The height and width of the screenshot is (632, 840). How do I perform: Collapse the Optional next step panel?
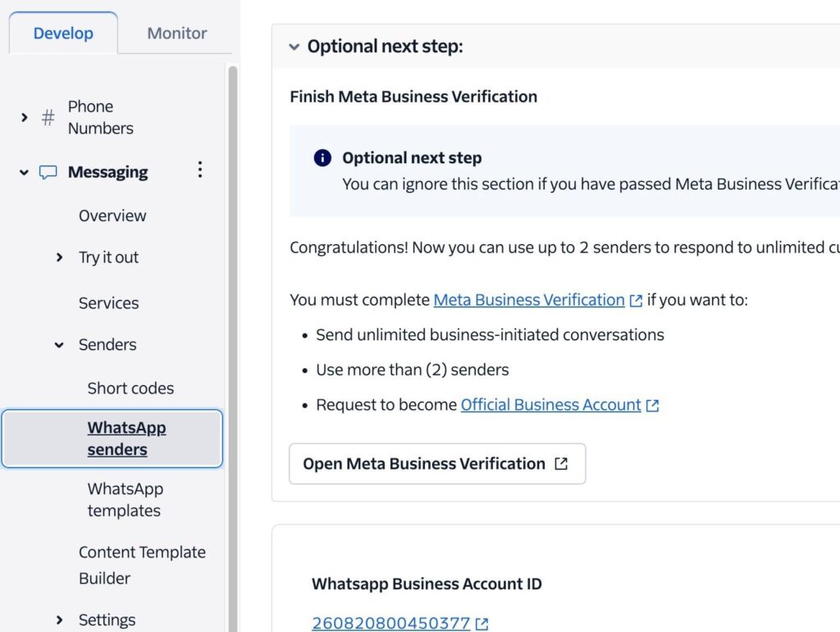click(294, 48)
